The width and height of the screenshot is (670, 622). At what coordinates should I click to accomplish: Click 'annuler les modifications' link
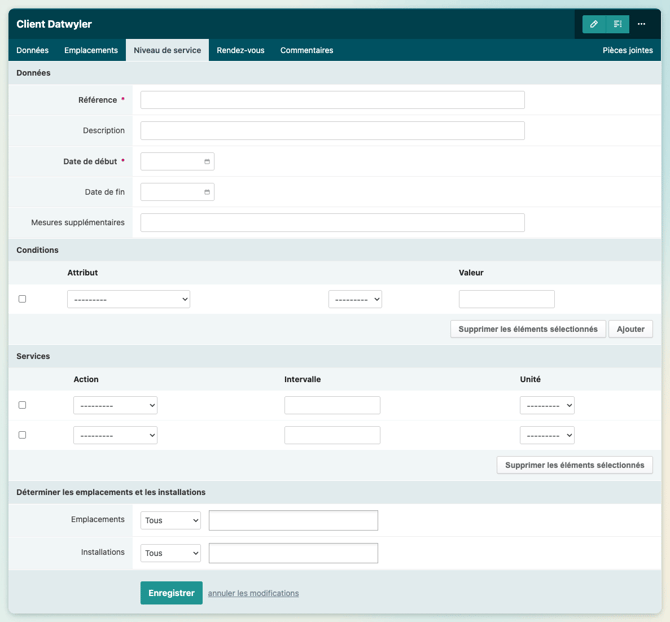pyautogui.click(x=253, y=593)
